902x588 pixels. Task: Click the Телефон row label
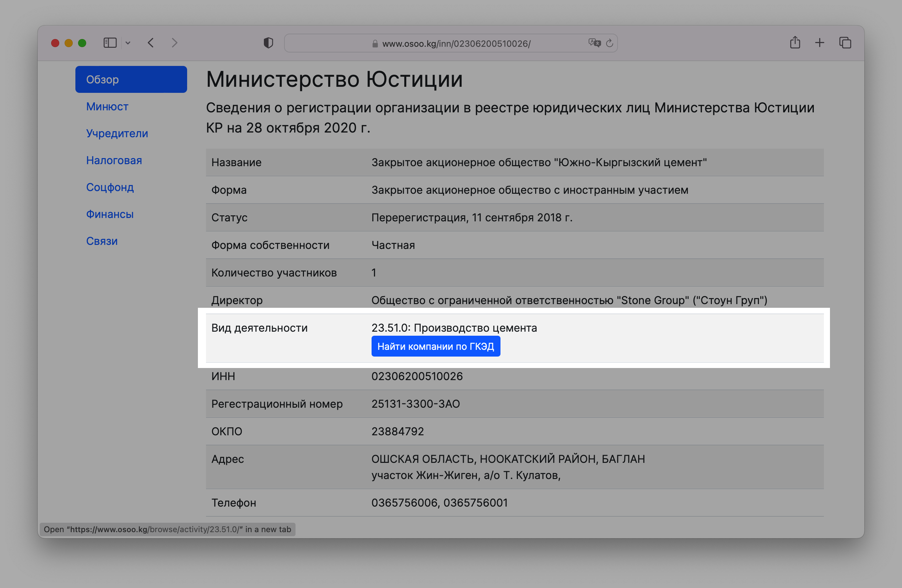pos(234,503)
